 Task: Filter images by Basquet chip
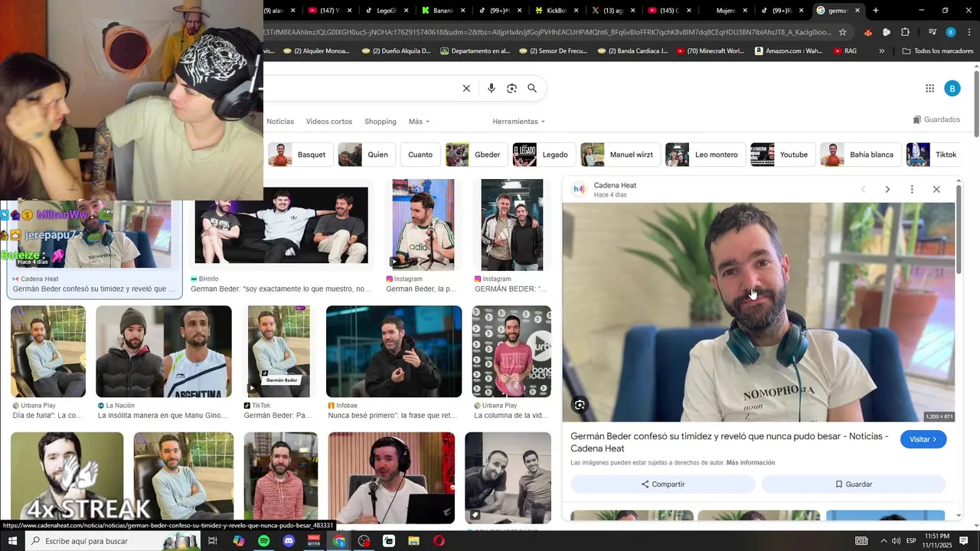coord(301,155)
